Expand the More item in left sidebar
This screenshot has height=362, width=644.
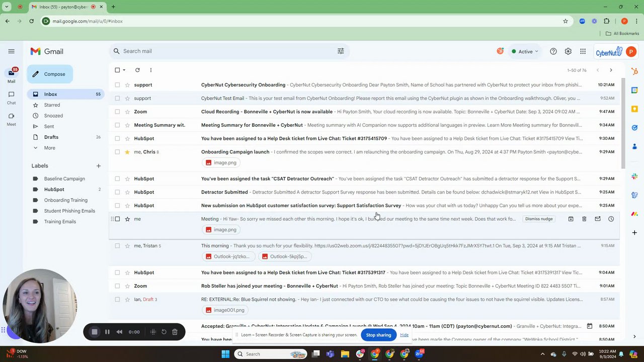point(49,148)
